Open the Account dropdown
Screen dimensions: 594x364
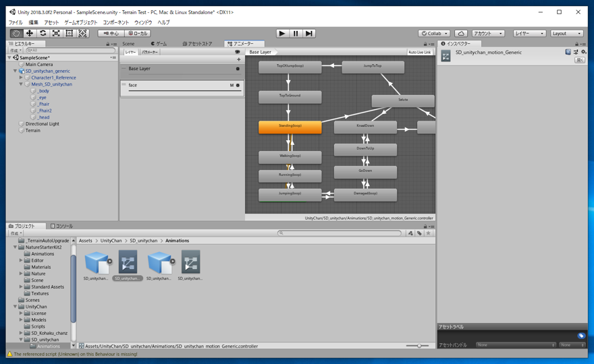488,33
